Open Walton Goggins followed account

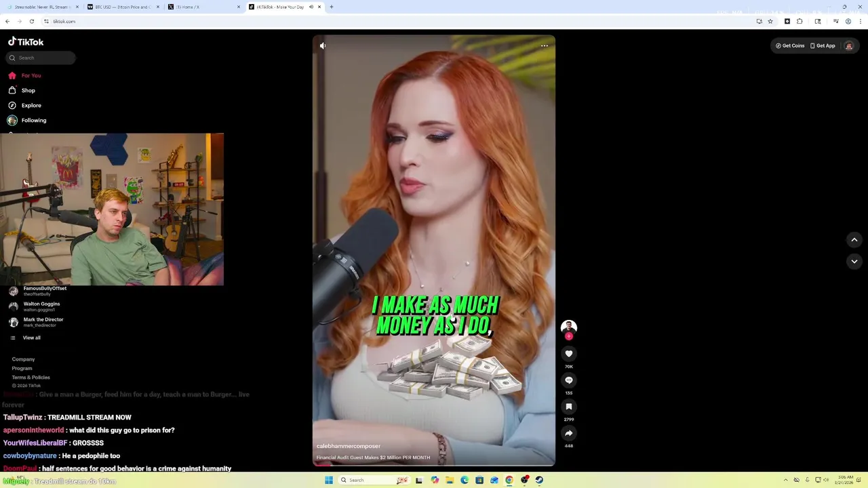(35, 306)
